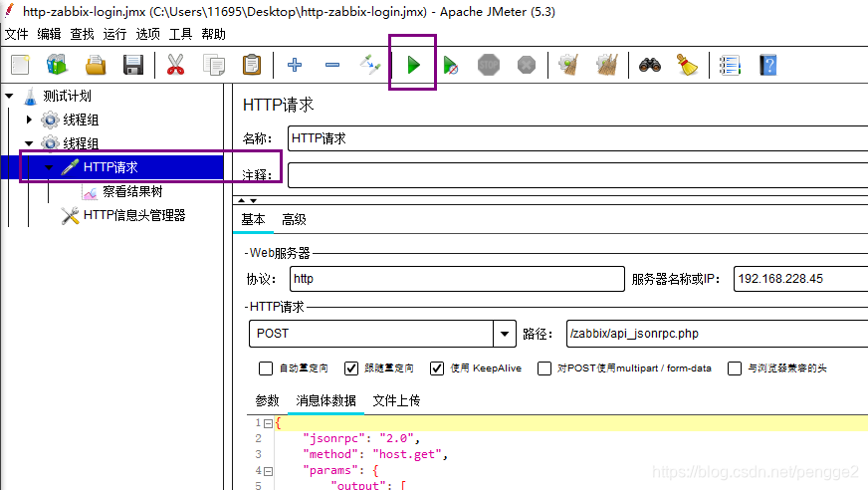The image size is (868, 490).
Task: Select the 察看结果树 tree item
Action: tap(132, 191)
